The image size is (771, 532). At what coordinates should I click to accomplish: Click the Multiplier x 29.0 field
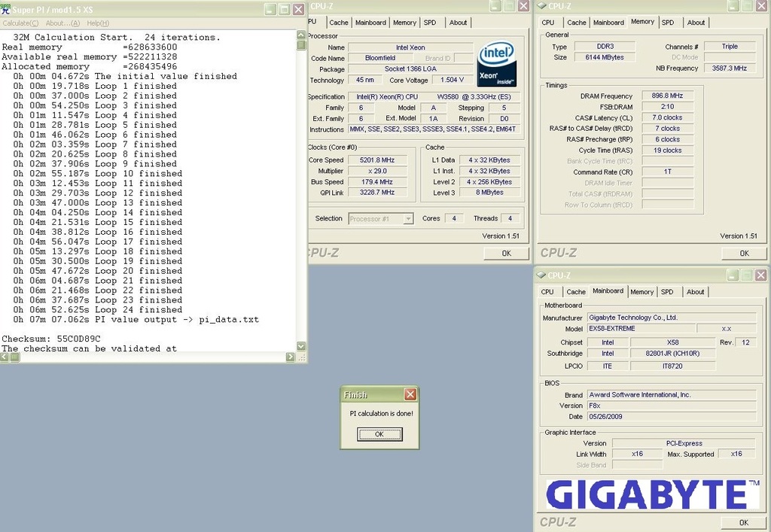[377, 171]
